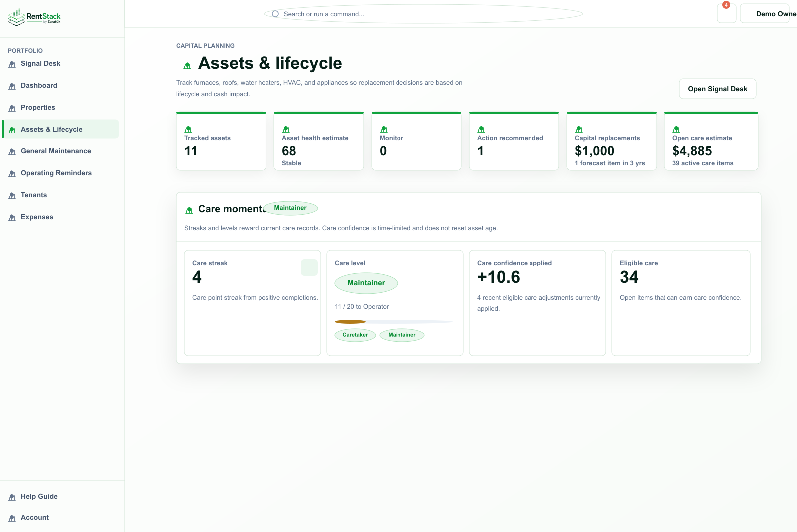
Task: Click the Maintainer badge beside Care momentum
Action: (290, 208)
